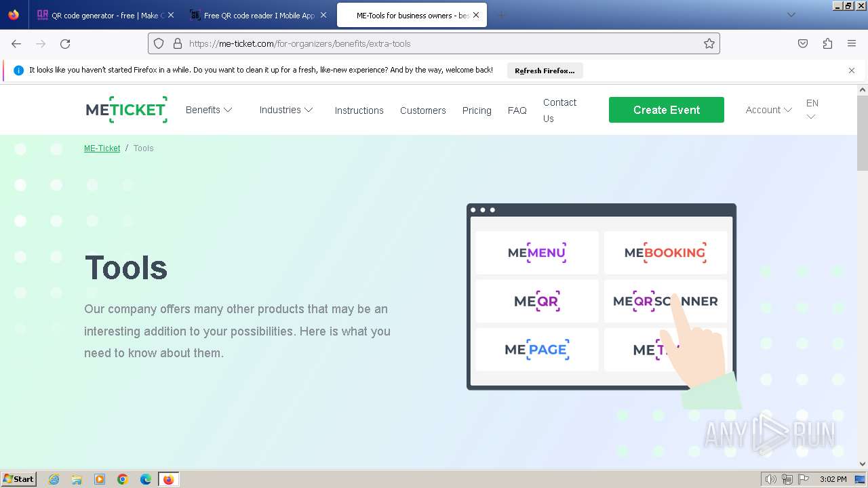Go to the Pricing page
Screen dimensions: 868x488
(x=477, y=110)
